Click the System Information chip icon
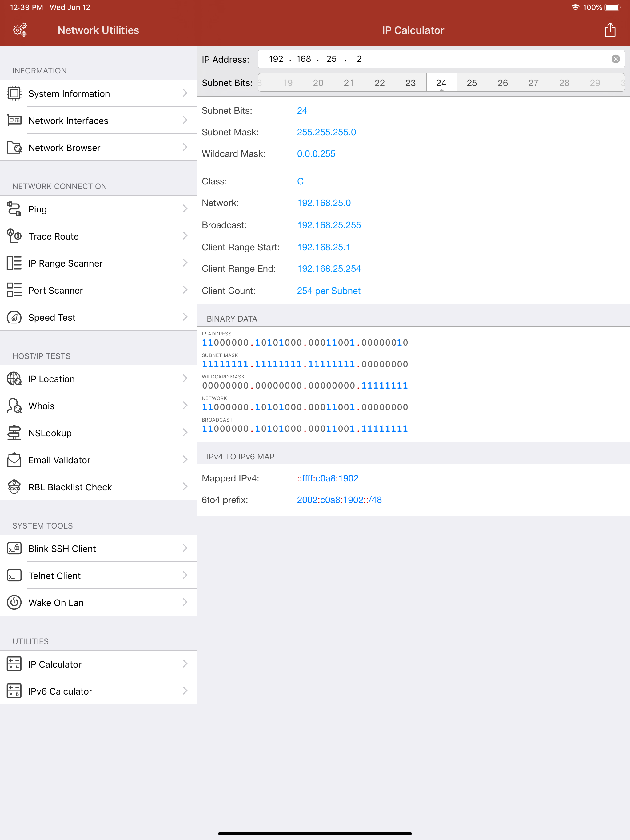630x840 pixels. pyautogui.click(x=14, y=93)
